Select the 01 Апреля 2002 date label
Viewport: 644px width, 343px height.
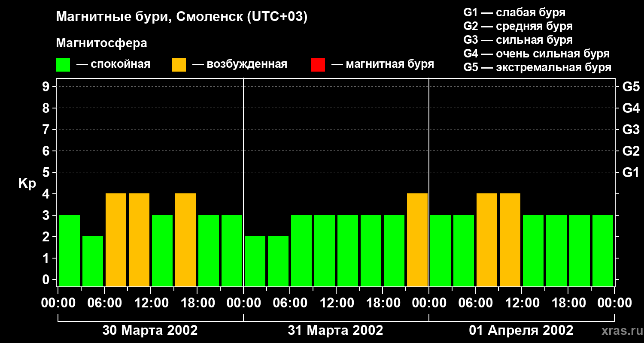click(x=521, y=331)
